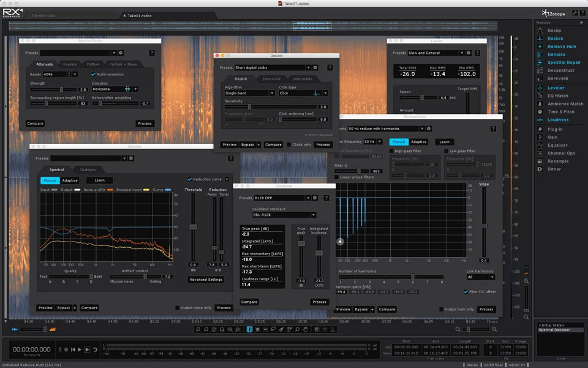Open the Time & Pitch module

coord(560,112)
